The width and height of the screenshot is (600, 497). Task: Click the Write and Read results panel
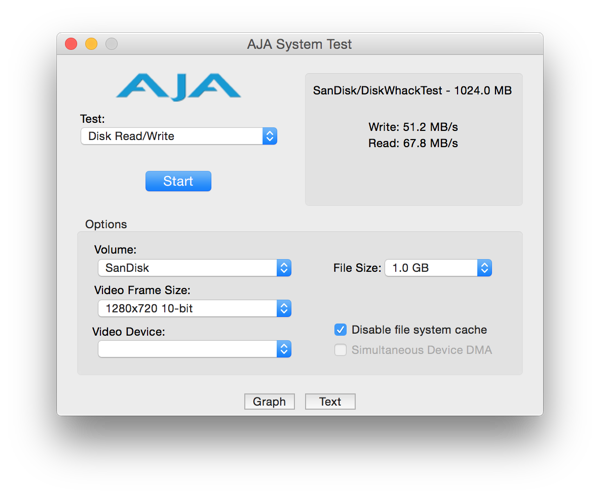coord(414,139)
